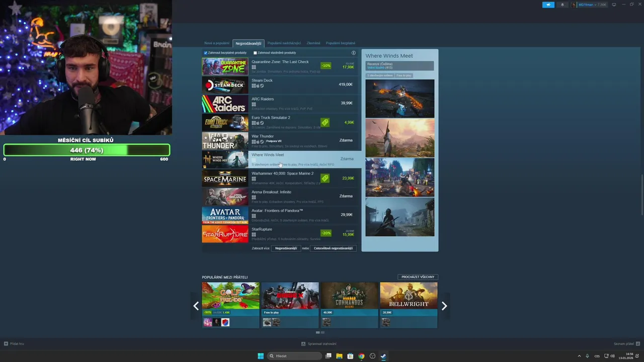Click Where Winds Meet preview fire screenshot
This screenshot has height=362, width=644.
pos(400,99)
